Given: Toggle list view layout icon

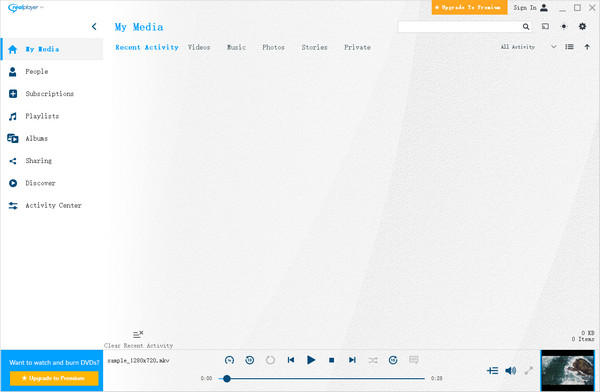Looking at the screenshot, I should [x=569, y=47].
